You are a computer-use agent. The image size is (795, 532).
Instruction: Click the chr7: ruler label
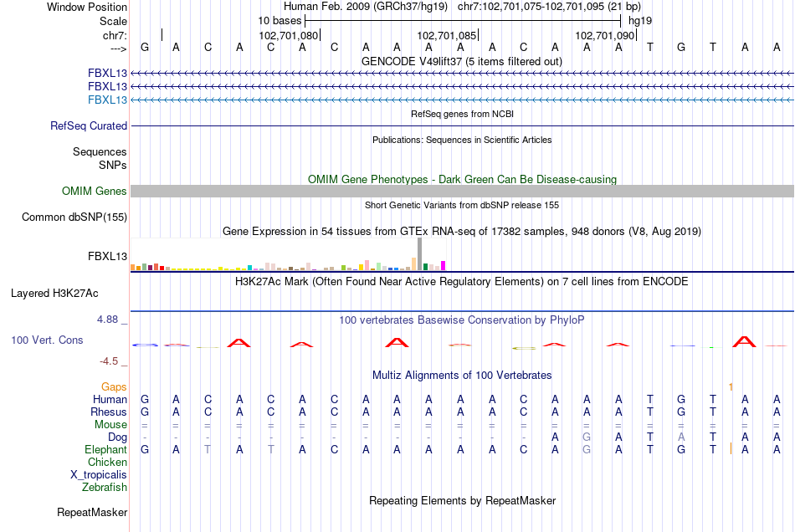point(115,35)
